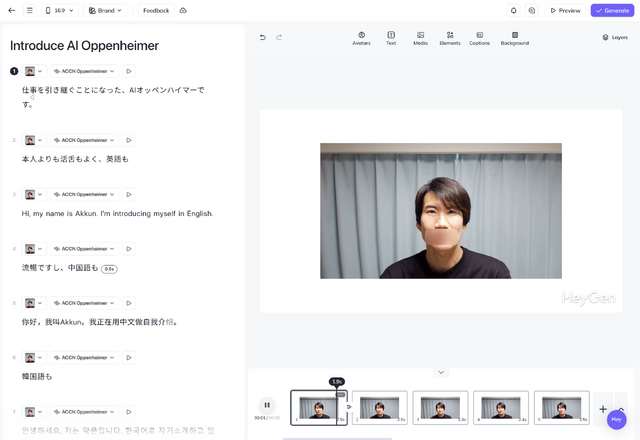This screenshot has height=440, width=640.
Task: Select timeline scene 2 thumbnail
Action: [380, 408]
